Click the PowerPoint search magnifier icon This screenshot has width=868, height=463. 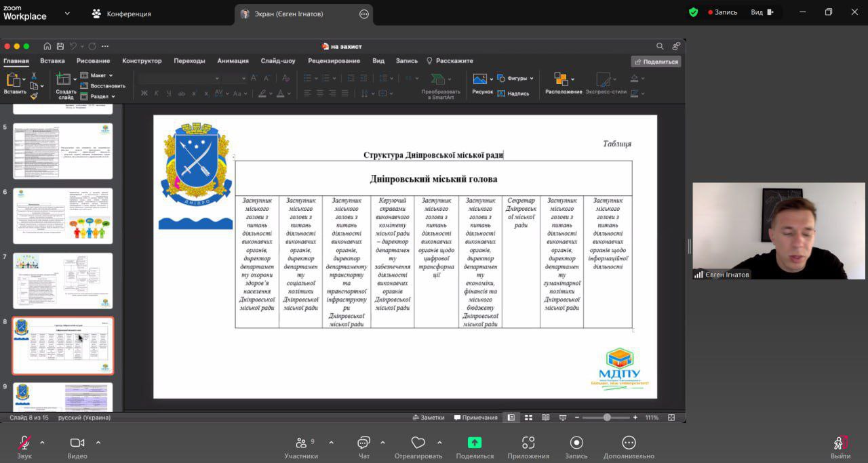tap(660, 46)
